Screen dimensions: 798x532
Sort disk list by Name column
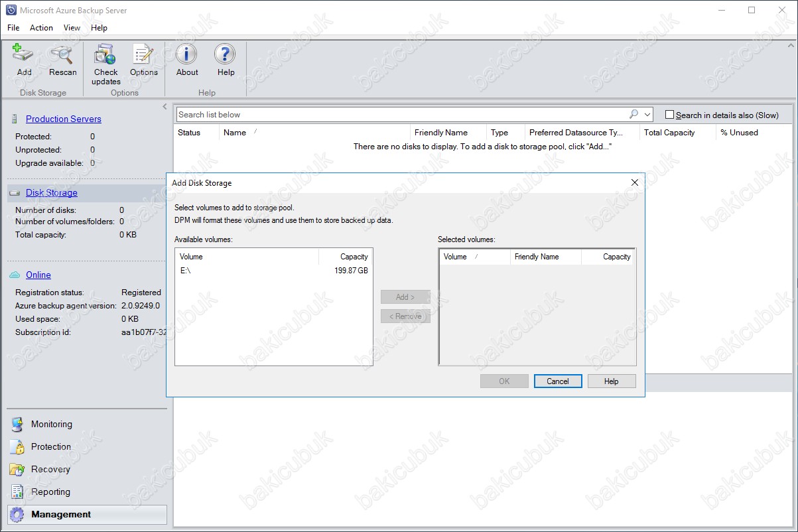314,133
